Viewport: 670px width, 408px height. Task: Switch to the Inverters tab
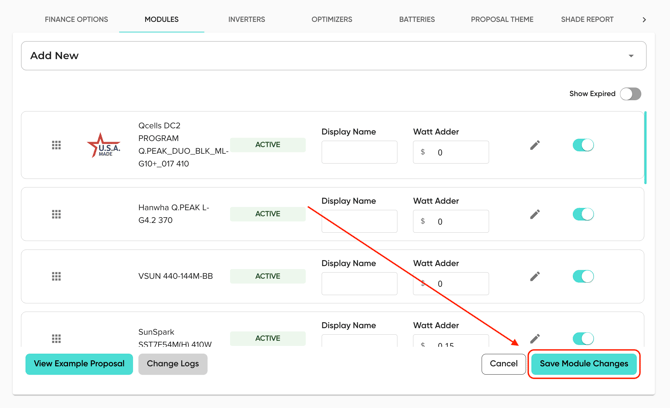click(246, 19)
